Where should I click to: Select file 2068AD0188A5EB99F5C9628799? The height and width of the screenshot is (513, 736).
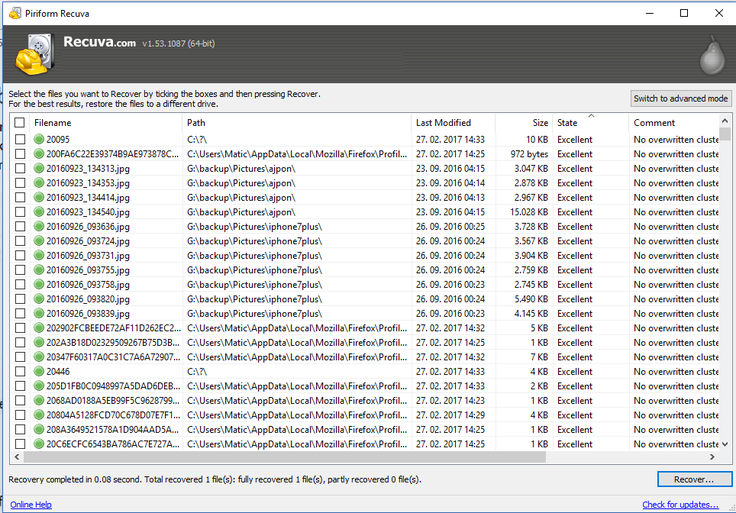[x=364, y=400]
